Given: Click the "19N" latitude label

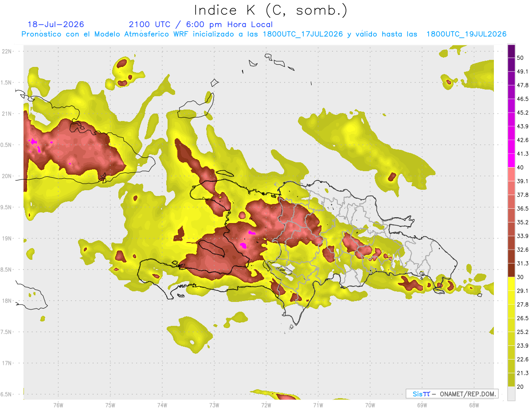Looking at the screenshot, I should 7,239.
